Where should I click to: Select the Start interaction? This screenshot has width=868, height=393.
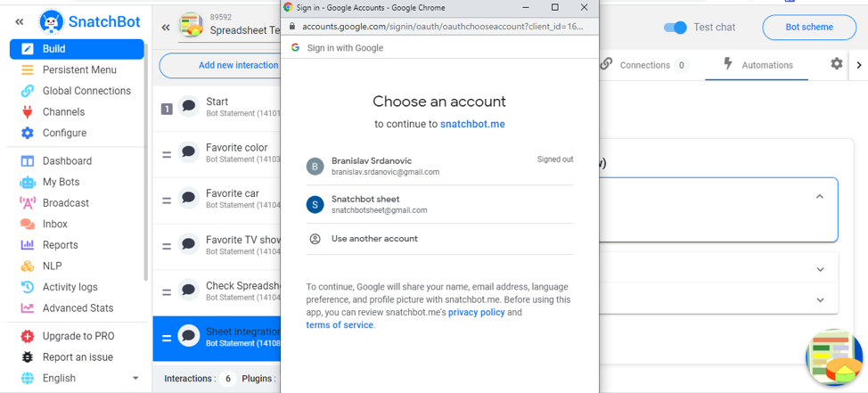click(217, 107)
